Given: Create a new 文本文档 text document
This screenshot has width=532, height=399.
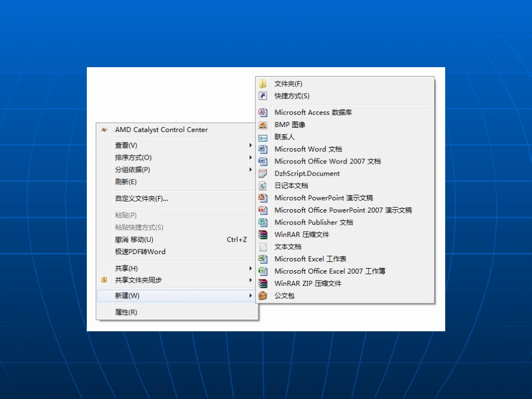Looking at the screenshot, I should 288,247.
